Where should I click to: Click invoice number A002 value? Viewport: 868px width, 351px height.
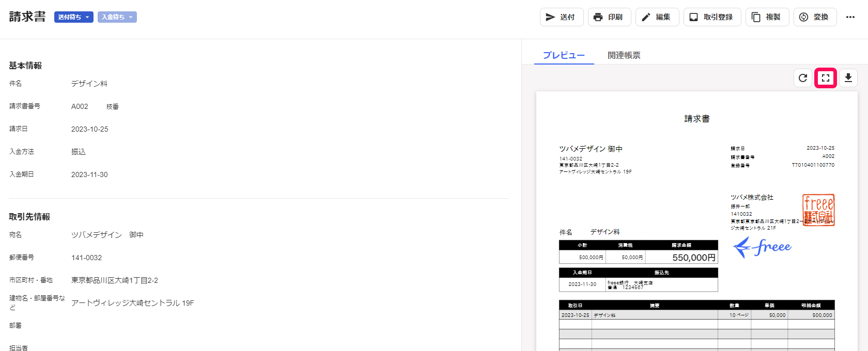tap(80, 106)
